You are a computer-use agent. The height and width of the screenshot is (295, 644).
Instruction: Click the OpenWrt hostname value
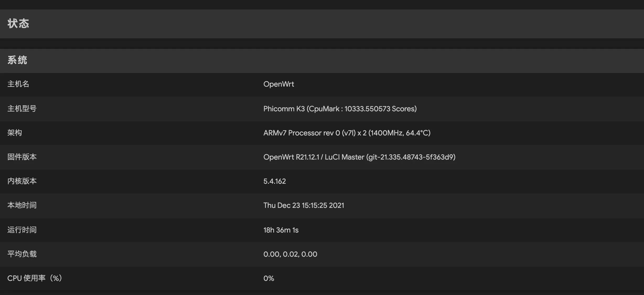click(x=278, y=84)
